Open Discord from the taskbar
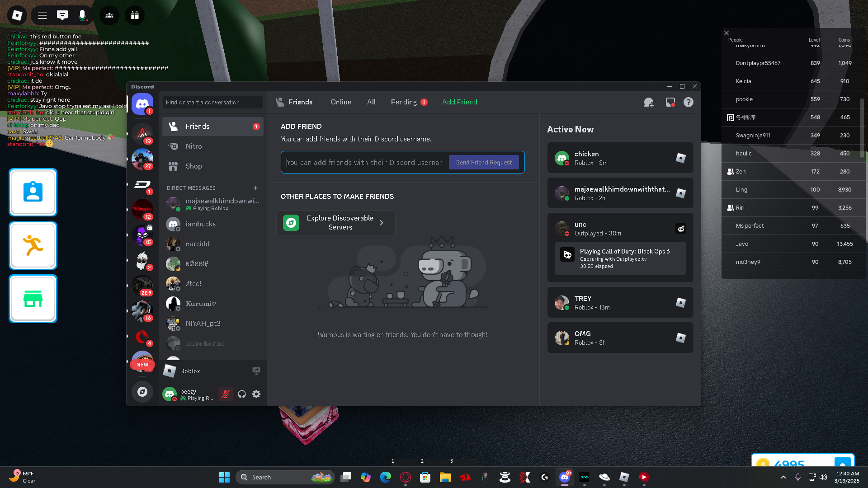The image size is (868, 488). [x=565, y=477]
